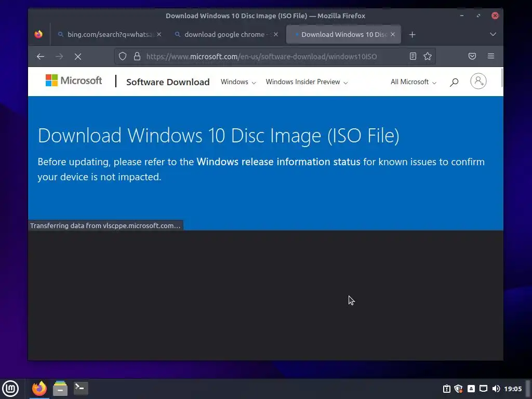Screen dimensions: 532x399
Task: Open the Linux Mint start menu
Action: pyautogui.click(x=10, y=389)
